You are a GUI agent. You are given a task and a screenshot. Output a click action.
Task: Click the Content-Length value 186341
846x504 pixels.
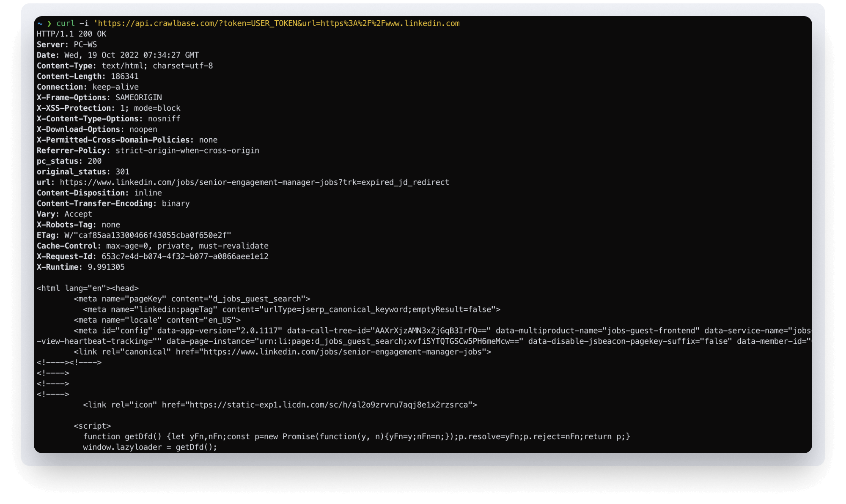[124, 76]
